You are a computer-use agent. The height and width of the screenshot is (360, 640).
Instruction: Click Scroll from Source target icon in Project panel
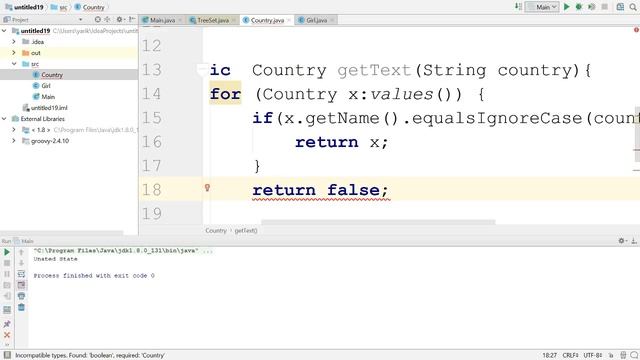pyautogui.click(x=98, y=19)
